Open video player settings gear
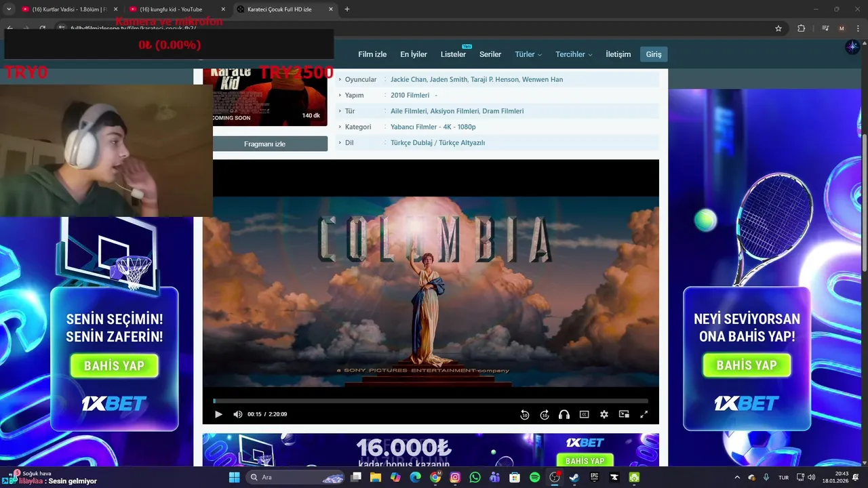 click(604, 415)
